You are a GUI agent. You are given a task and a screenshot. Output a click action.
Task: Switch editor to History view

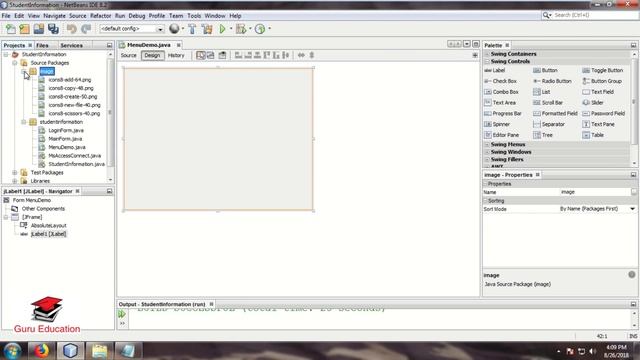point(176,55)
